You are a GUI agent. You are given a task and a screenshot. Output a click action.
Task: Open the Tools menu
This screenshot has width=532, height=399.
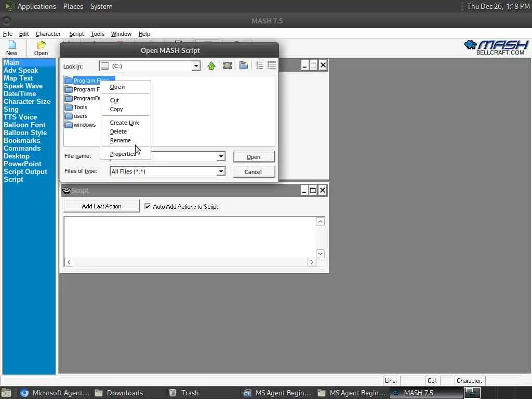(x=98, y=34)
